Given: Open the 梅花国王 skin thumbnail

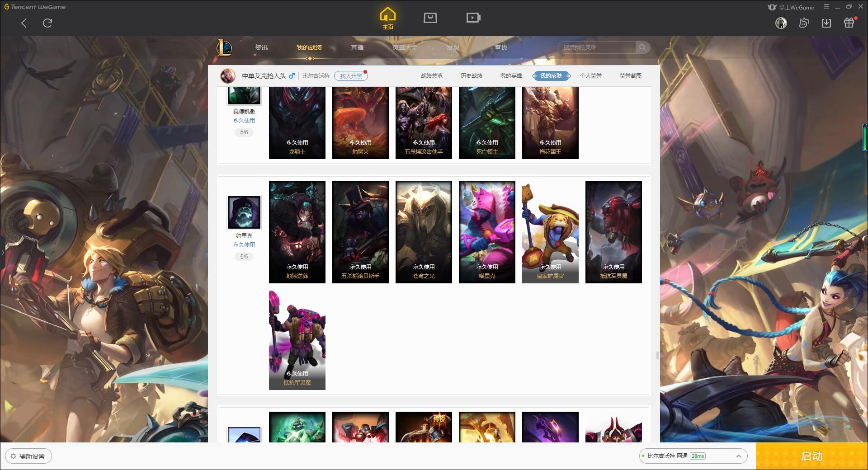Looking at the screenshot, I should [550, 122].
